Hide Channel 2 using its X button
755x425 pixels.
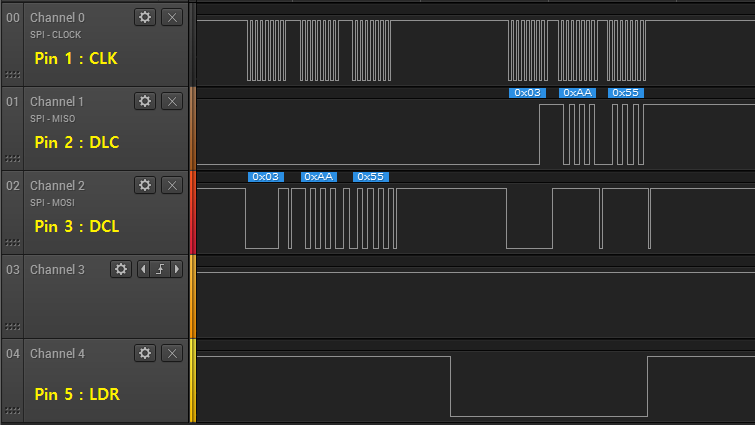(172, 185)
